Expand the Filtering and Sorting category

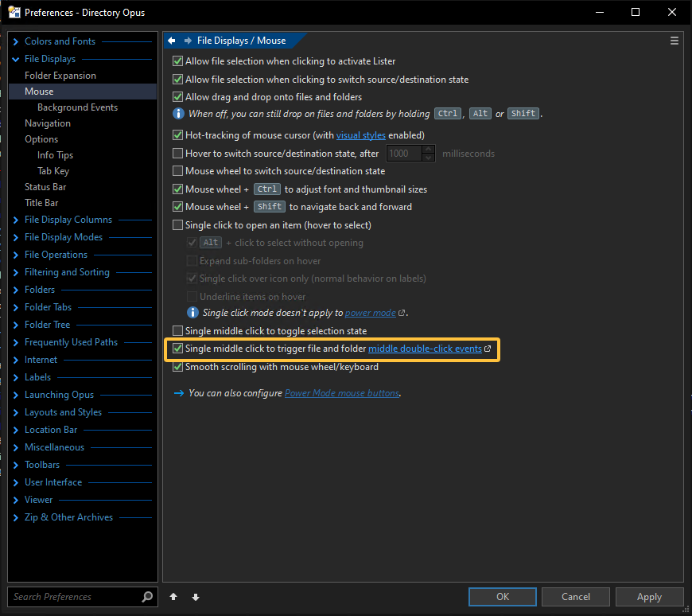[16, 272]
